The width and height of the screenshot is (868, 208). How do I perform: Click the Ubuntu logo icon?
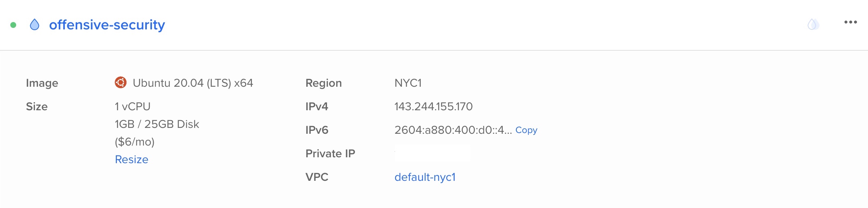(121, 82)
